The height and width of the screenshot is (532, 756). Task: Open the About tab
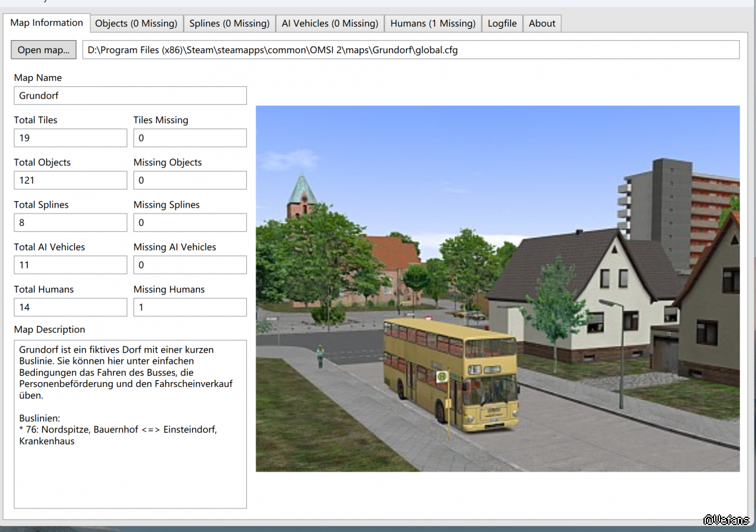(x=542, y=24)
